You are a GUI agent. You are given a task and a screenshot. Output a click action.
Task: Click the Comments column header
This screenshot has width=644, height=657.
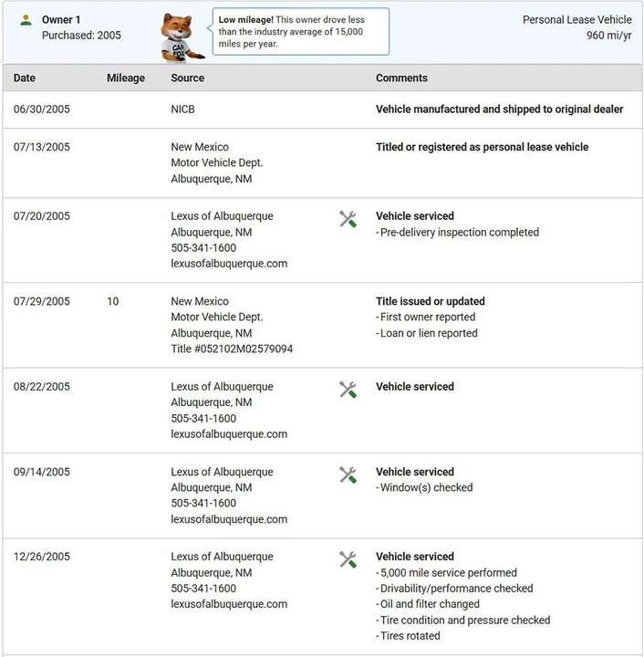pyautogui.click(x=401, y=78)
